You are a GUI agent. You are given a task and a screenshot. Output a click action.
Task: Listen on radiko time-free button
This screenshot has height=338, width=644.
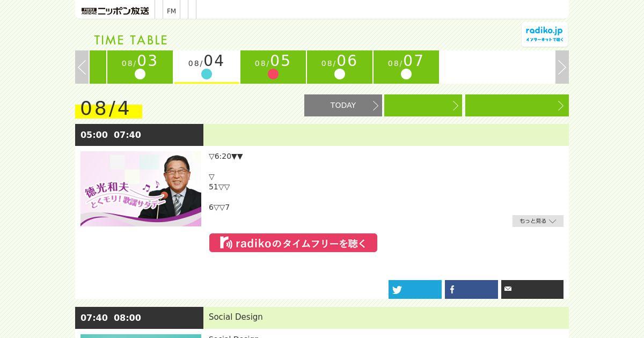tap(293, 243)
